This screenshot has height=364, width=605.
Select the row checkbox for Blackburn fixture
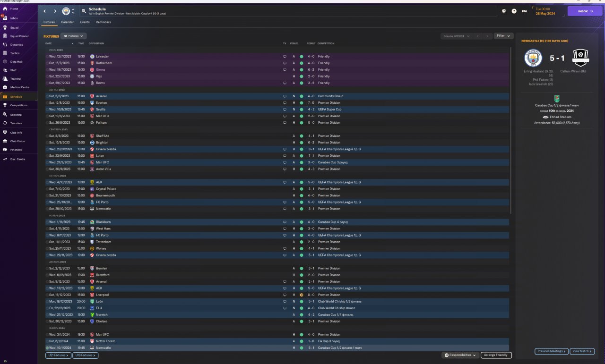(x=47, y=222)
